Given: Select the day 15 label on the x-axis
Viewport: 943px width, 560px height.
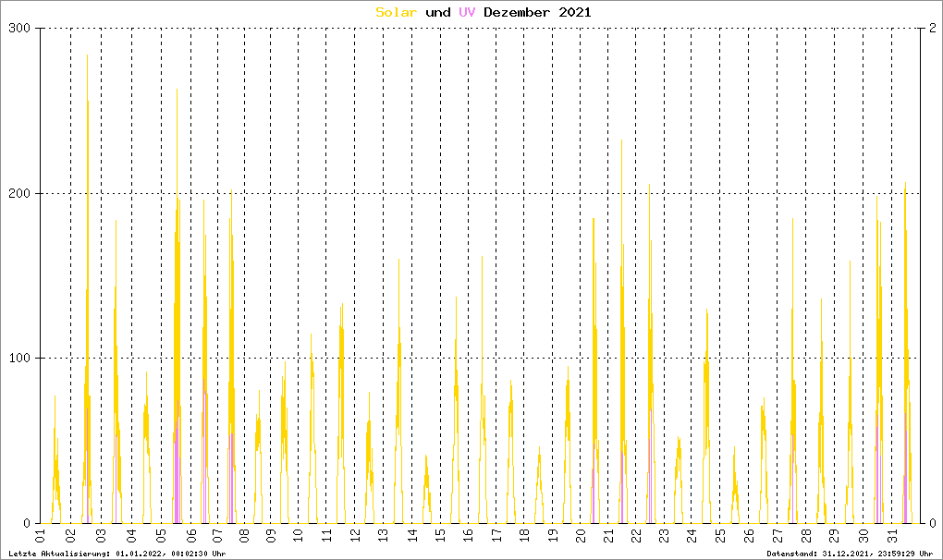Looking at the screenshot, I should tap(442, 536).
